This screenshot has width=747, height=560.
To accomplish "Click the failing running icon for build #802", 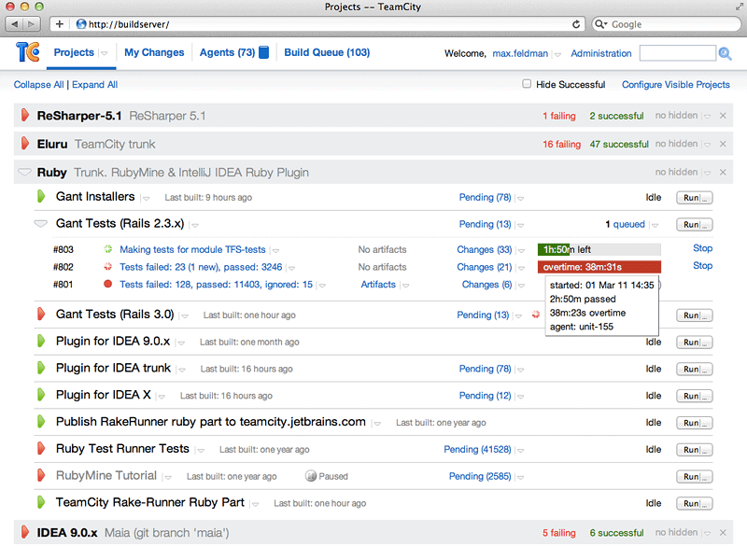I will pyautogui.click(x=108, y=267).
